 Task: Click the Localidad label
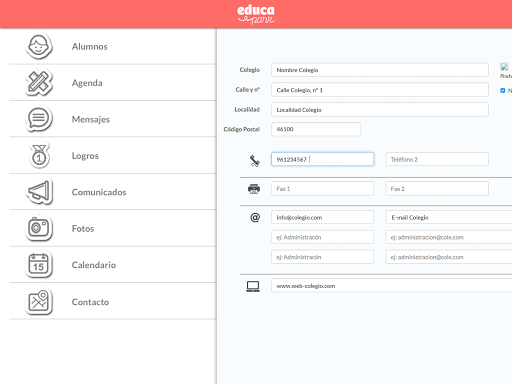(x=247, y=109)
